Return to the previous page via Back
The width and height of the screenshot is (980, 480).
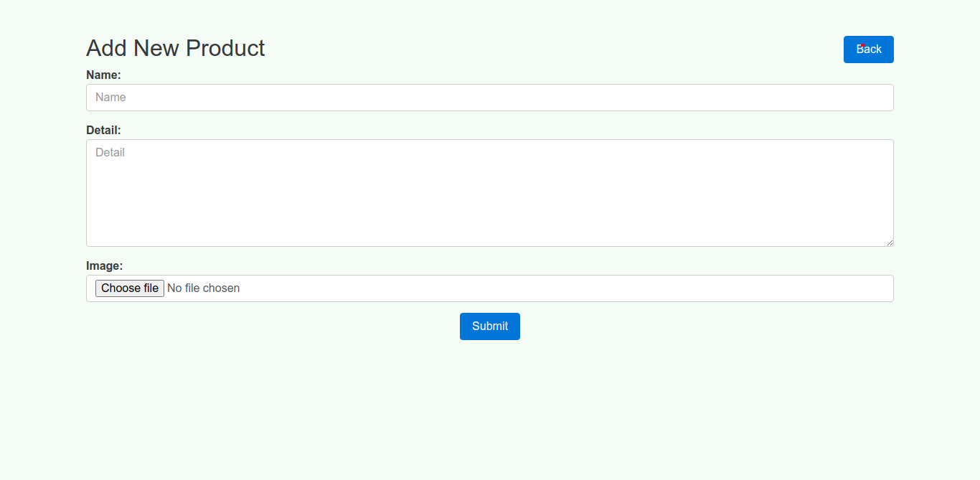click(868, 50)
